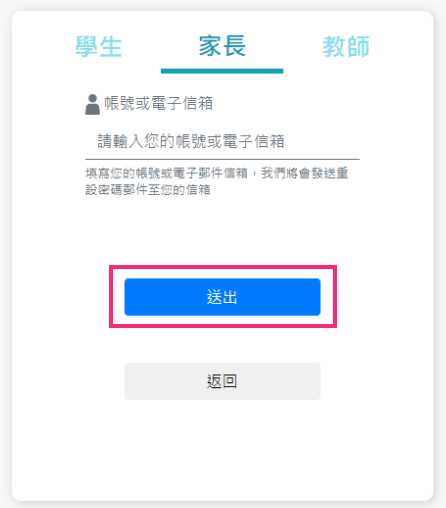The height and width of the screenshot is (508, 446).
Task: Choose teacher login via 教師 heading
Action: tap(346, 47)
